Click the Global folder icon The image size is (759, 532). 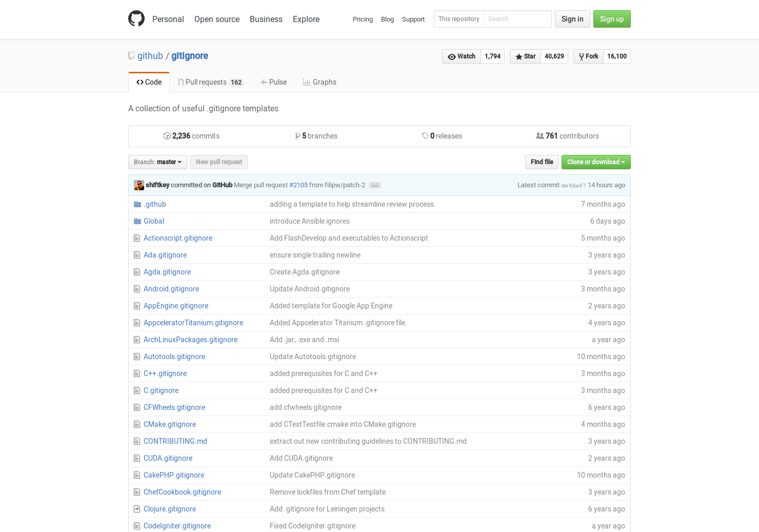tap(137, 221)
